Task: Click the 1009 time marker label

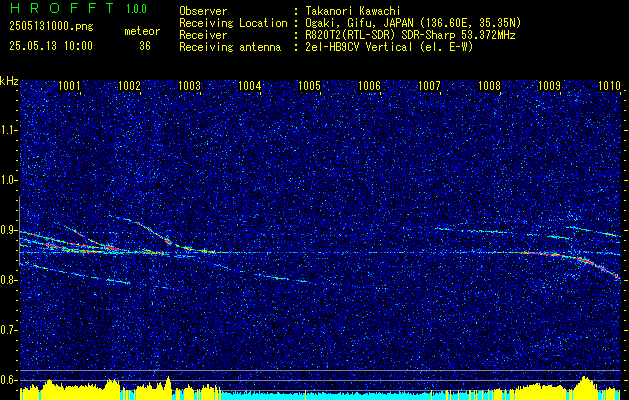Action: [x=549, y=86]
